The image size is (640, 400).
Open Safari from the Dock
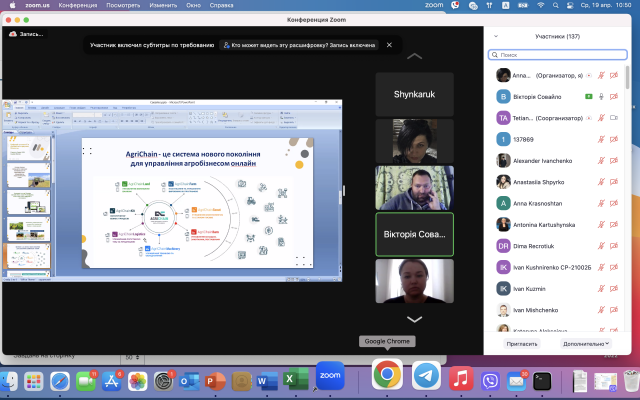(x=60, y=381)
